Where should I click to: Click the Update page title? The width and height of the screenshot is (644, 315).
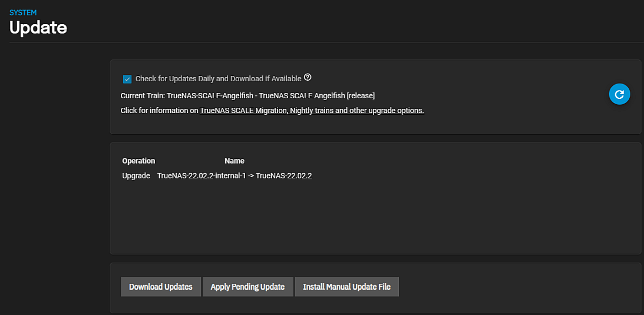pos(38,27)
